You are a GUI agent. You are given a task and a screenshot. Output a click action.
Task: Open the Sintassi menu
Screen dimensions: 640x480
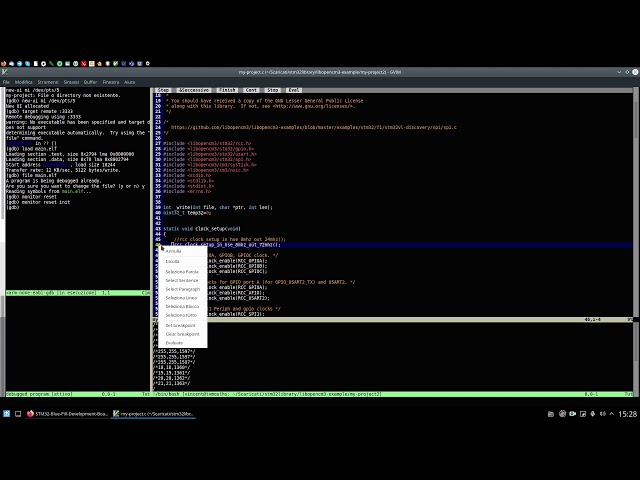coord(71,82)
